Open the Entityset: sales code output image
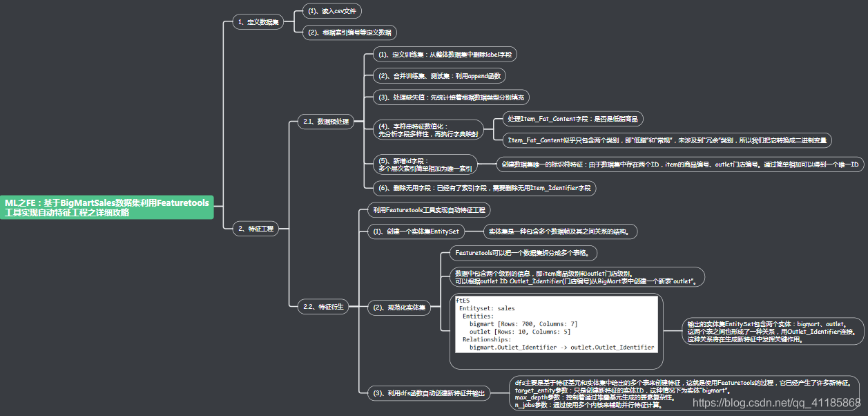868x416 pixels. (557, 325)
